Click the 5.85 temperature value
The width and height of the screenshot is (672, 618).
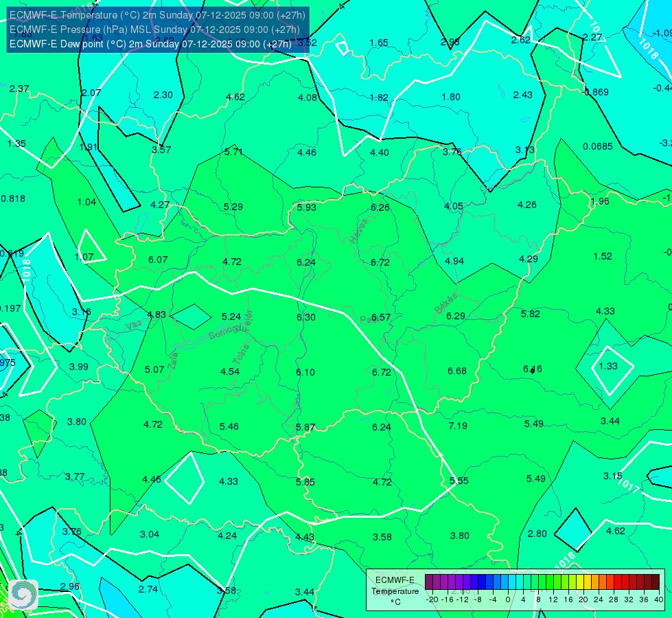click(x=305, y=483)
